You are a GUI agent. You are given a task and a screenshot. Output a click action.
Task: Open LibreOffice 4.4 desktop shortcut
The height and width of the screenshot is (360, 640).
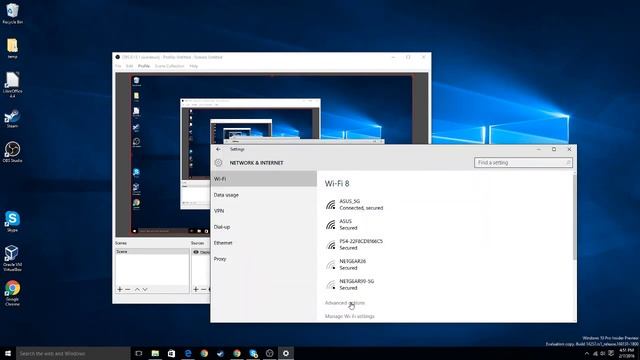click(x=12, y=84)
